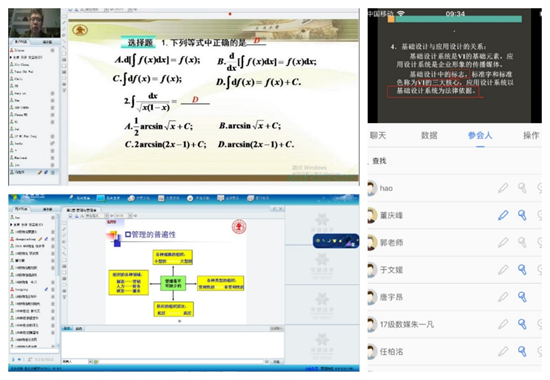
Task: Click the microphone icon in management window's top toolbar
Action: coord(72,198)
